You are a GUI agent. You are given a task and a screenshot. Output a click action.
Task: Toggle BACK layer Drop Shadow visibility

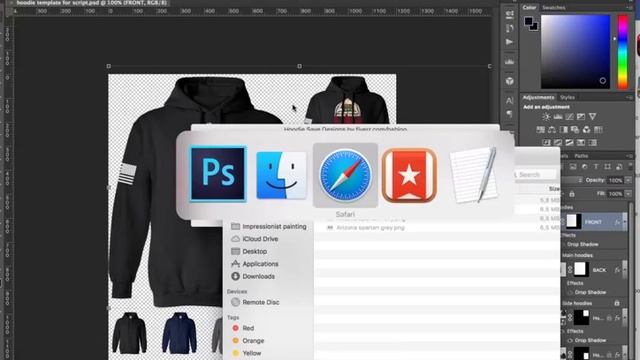click(570, 293)
